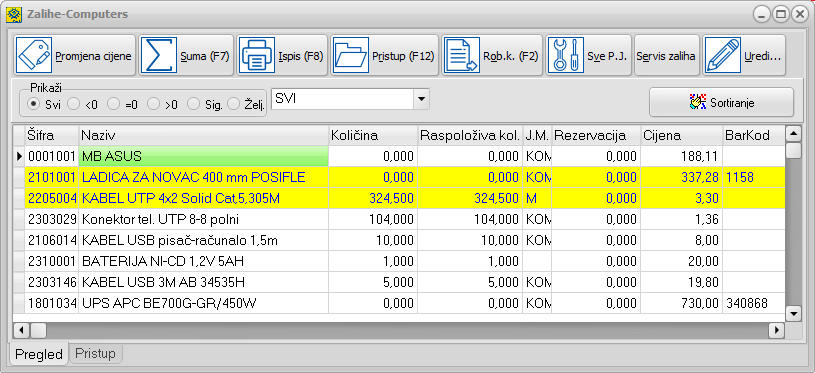Switch to the Pristup tab
The image size is (815, 373).
[x=95, y=354]
